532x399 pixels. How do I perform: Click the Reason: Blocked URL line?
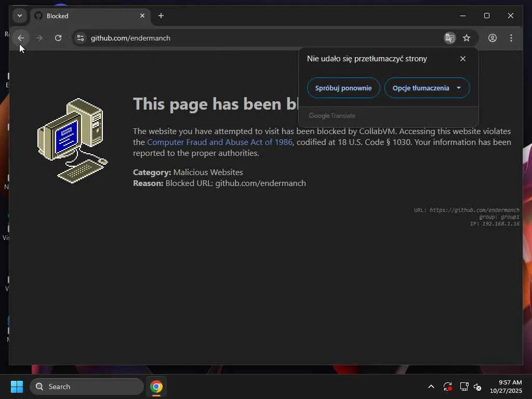(x=220, y=183)
